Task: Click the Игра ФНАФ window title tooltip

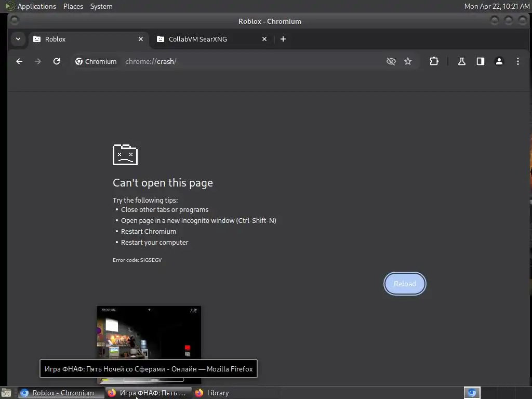Action: [x=149, y=369]
